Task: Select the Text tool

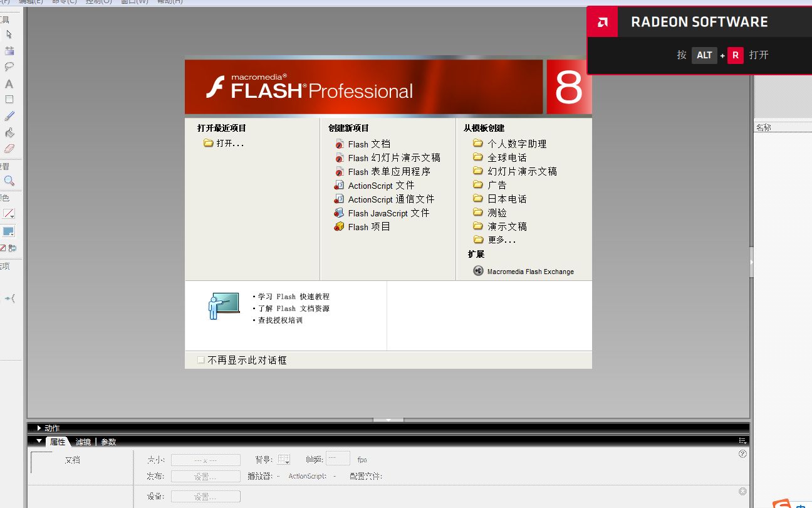Action: pos(9,83)
